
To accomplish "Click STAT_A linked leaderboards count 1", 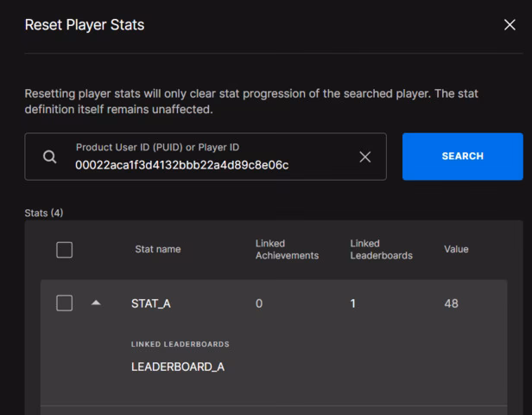I will coord(353,303).
